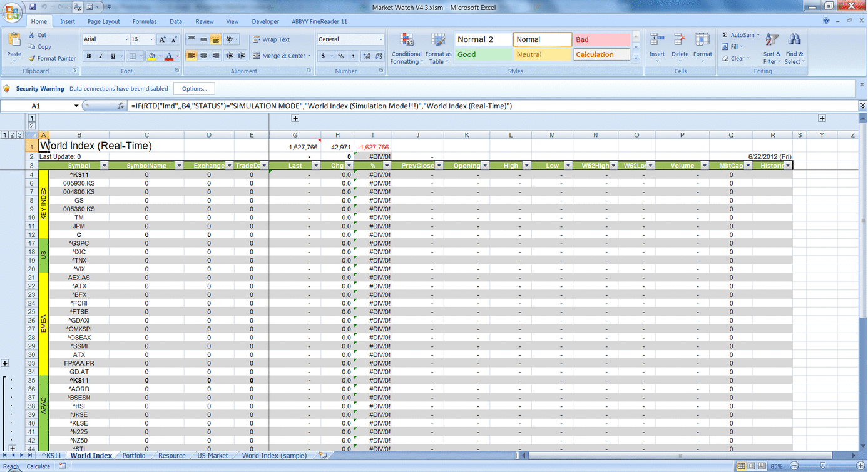This screenshot has width=868, height=472.
Task: Open the font size dropdown
Action: click(x=151, y=39)
